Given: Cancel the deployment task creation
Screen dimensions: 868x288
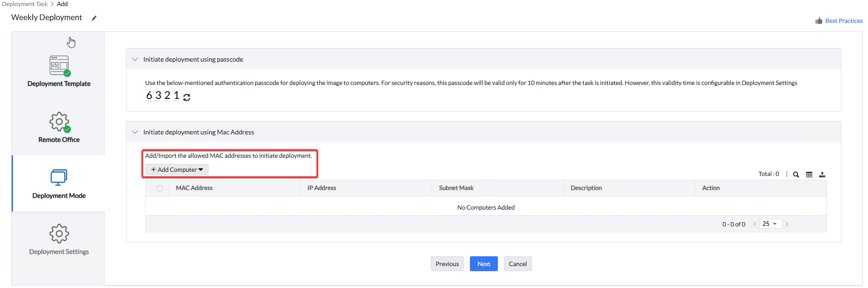Looking at the screenshot, I should 518,264.
